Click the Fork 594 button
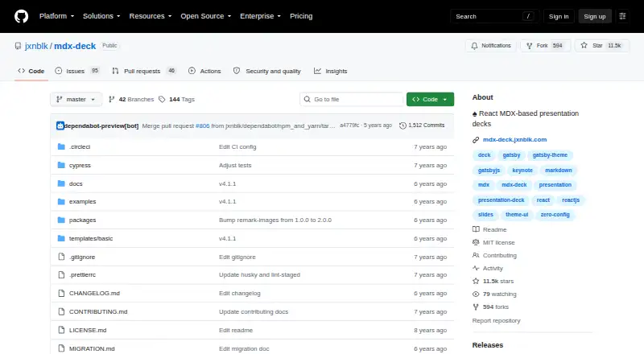The height and width of the screenshot is (354, 644). 546,46
